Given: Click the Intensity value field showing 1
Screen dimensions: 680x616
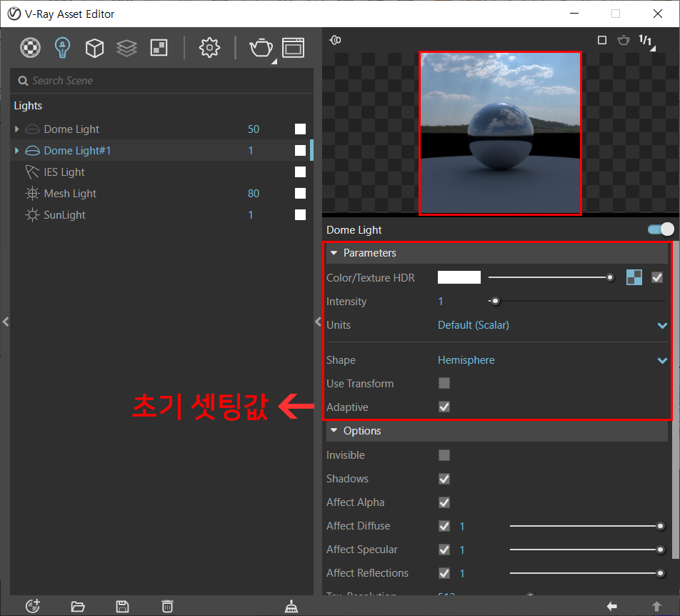Looking at the screenshot, I should point(441,302).
